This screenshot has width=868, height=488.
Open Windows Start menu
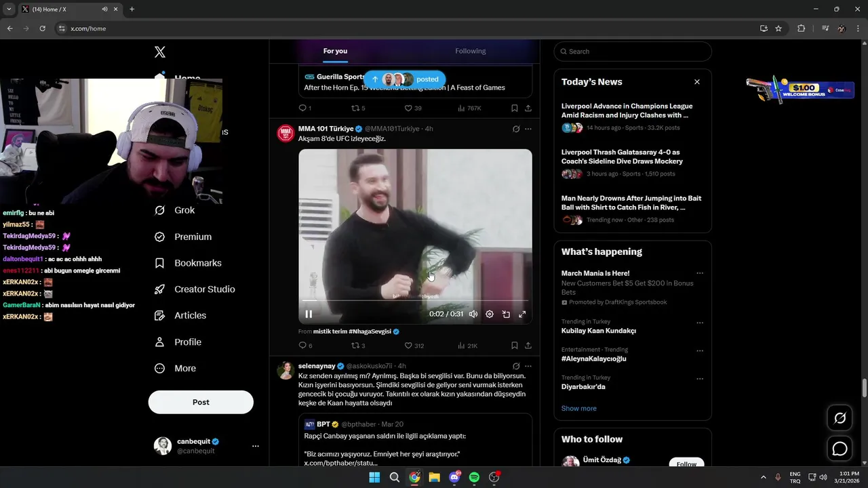[374, 477]
